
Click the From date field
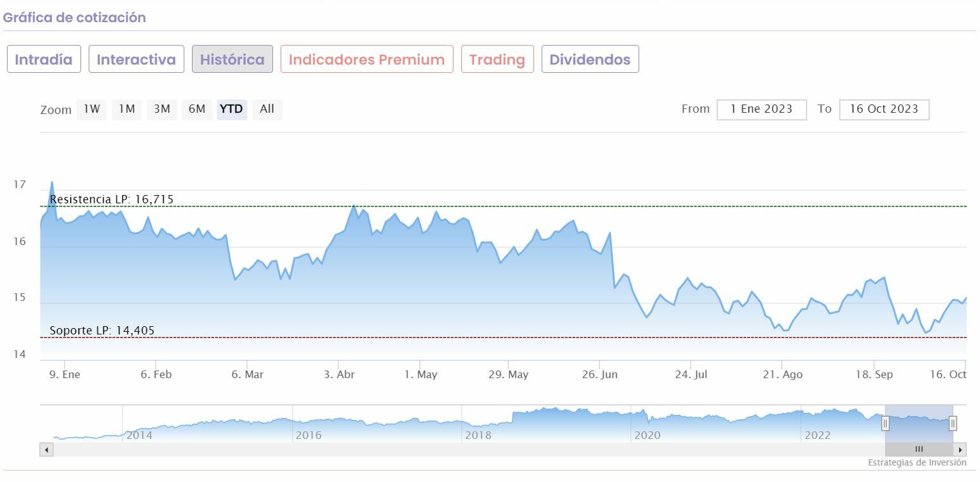click(x=761, y=110)
